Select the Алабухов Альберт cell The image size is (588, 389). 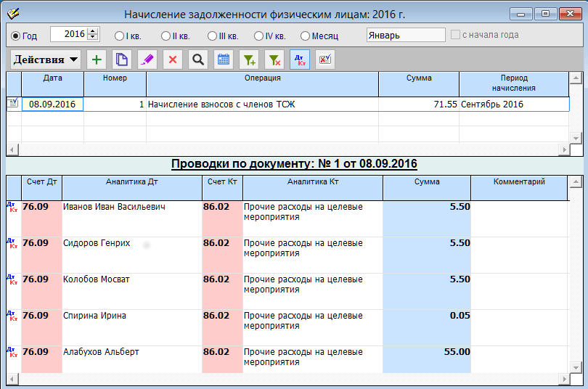coord(132,360)
